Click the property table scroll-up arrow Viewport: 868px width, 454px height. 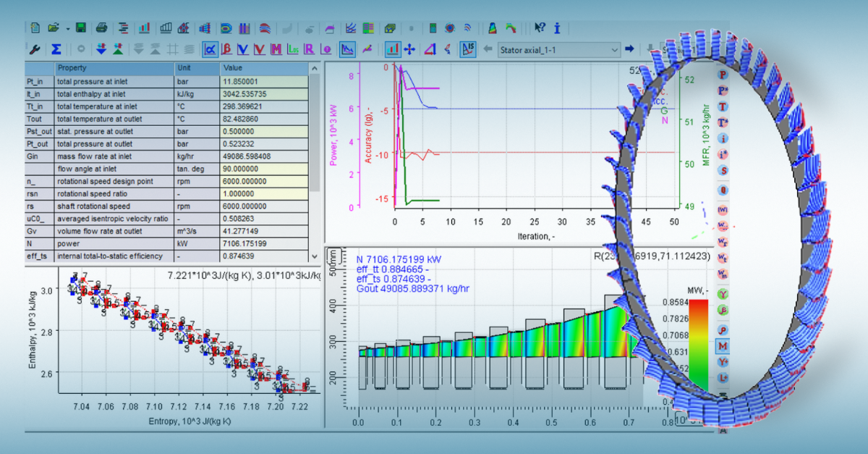tap(314, 68)
